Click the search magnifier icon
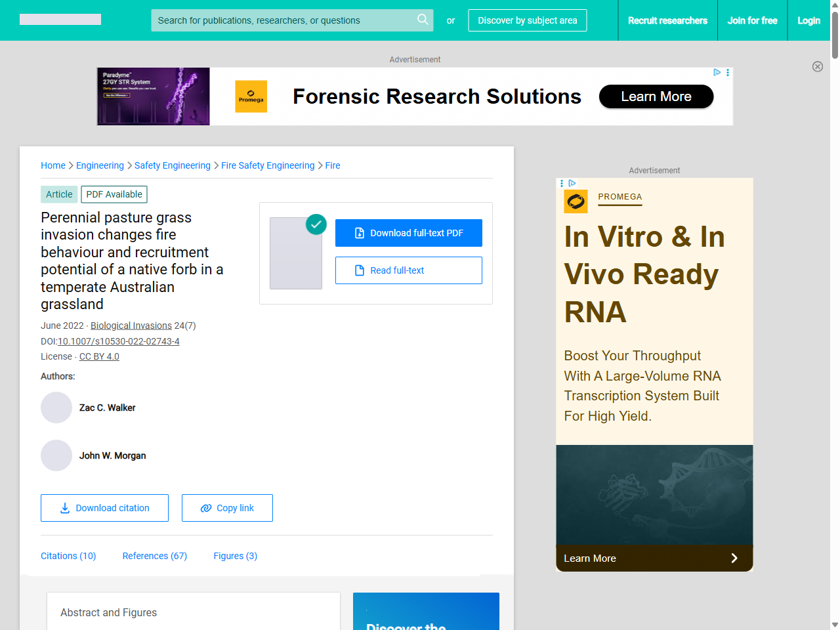840x630 pixels. [x=423, y=20]
